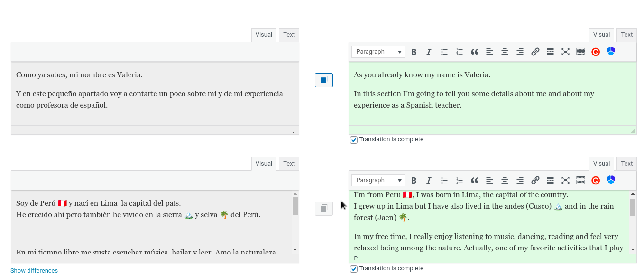Screen dimensions: 644x276
Task: Align text center in the first translation editor
Action: point(505,52)
